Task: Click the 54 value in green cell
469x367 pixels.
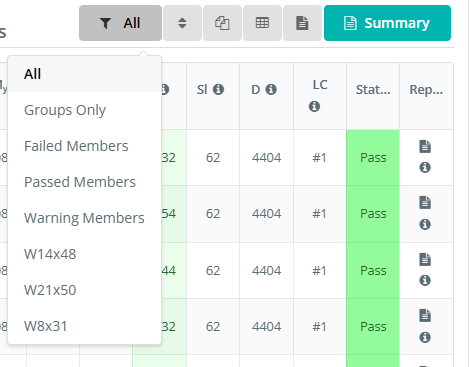Action: (169, 213)
